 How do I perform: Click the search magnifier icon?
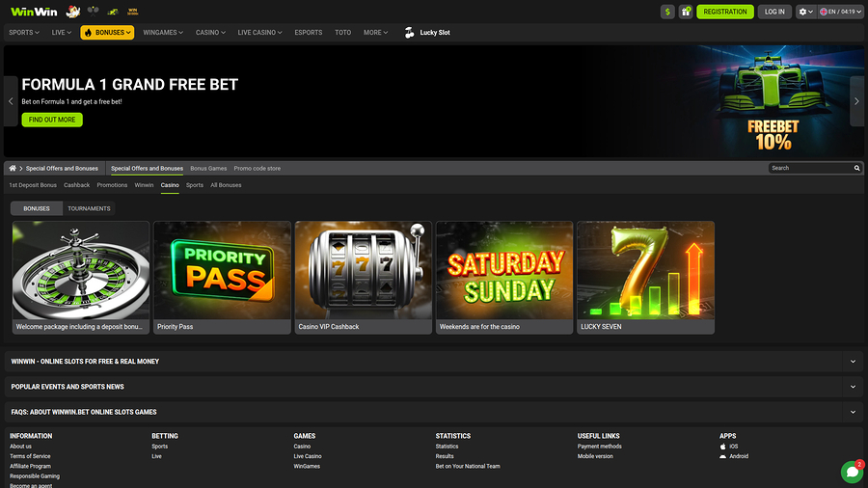(x=857, y=168)
